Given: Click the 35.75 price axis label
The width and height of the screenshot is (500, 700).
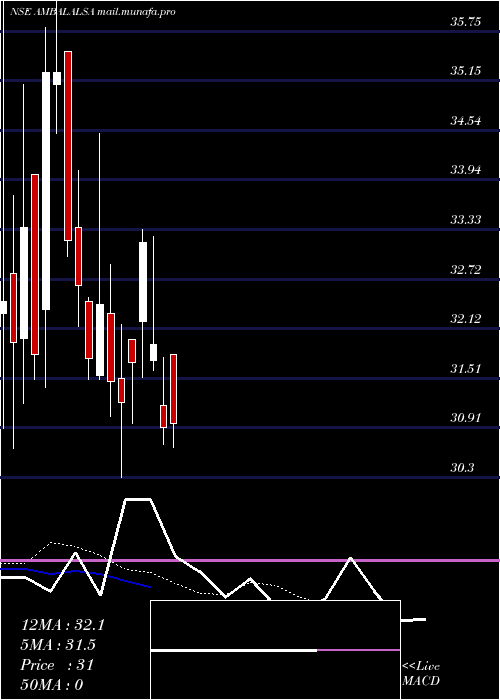Looking at the screenshot, I should (466, 21).
